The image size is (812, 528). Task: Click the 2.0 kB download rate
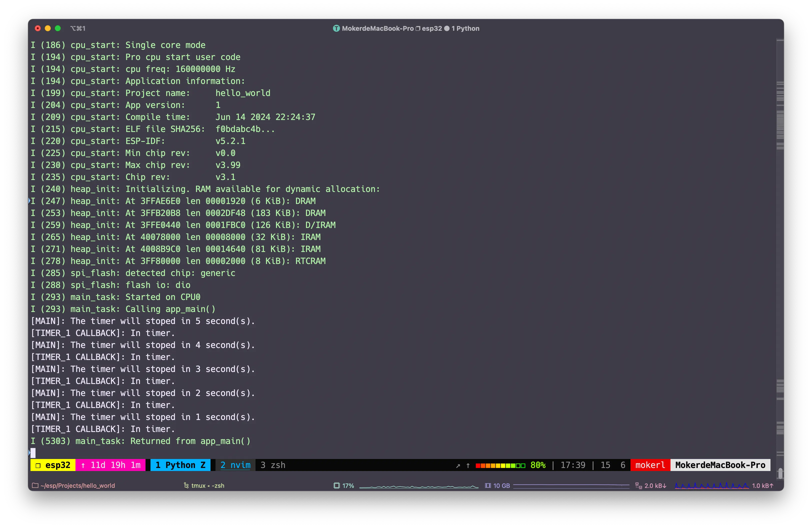coord(655,485)
